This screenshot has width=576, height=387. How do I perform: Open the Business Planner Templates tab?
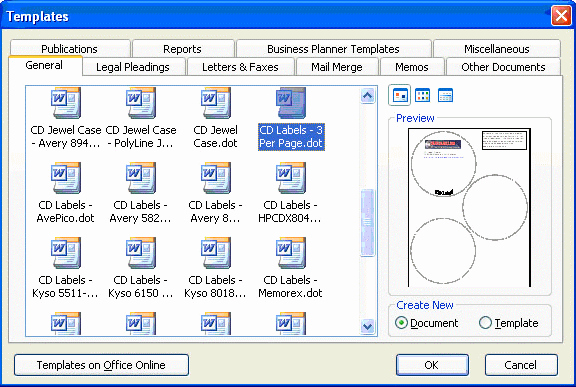point(333,49)
